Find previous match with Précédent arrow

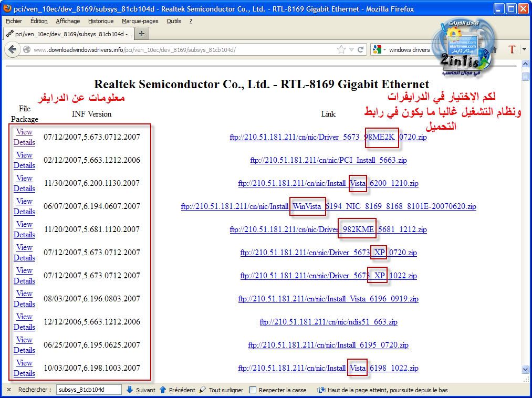[x=177, y=390]
